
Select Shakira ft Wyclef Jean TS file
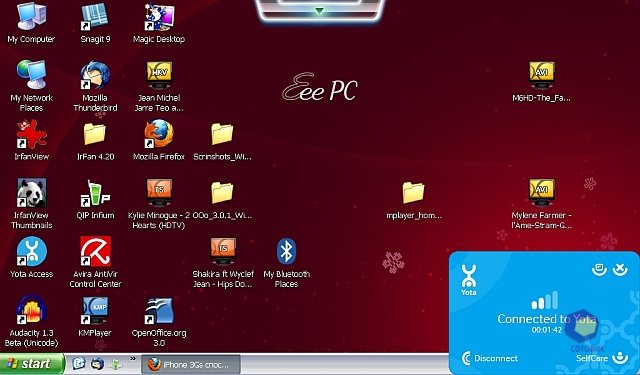point(222,262)
